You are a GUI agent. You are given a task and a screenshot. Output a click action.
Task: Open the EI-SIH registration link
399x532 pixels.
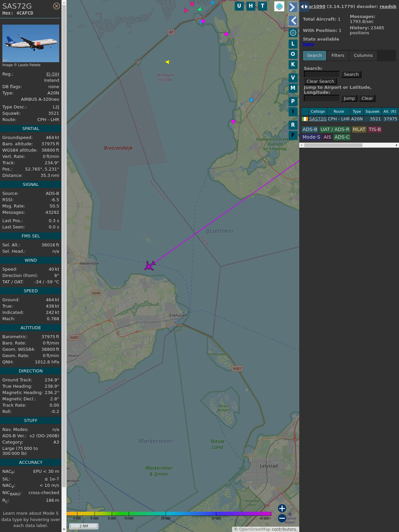pos(53,74)
